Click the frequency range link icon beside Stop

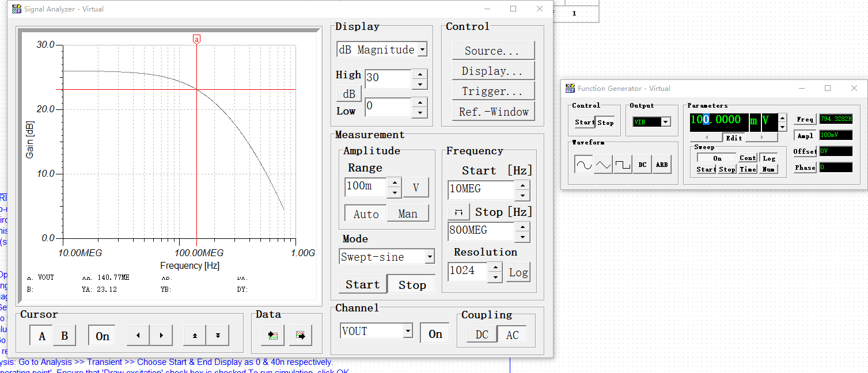coord(459,212)
